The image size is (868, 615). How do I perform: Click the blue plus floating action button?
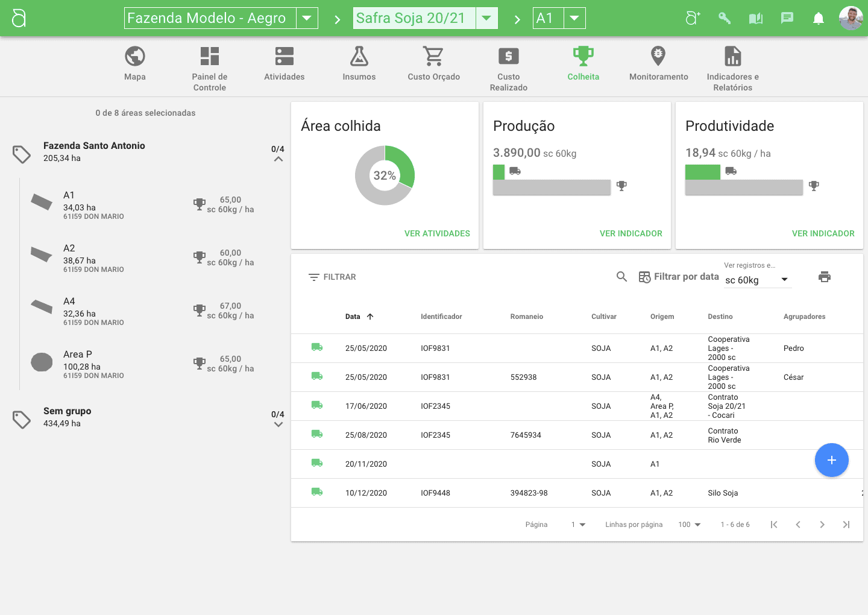[832, 460]
